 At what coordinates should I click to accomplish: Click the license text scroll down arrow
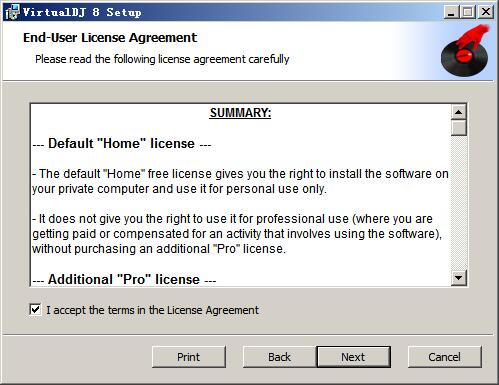459,278
